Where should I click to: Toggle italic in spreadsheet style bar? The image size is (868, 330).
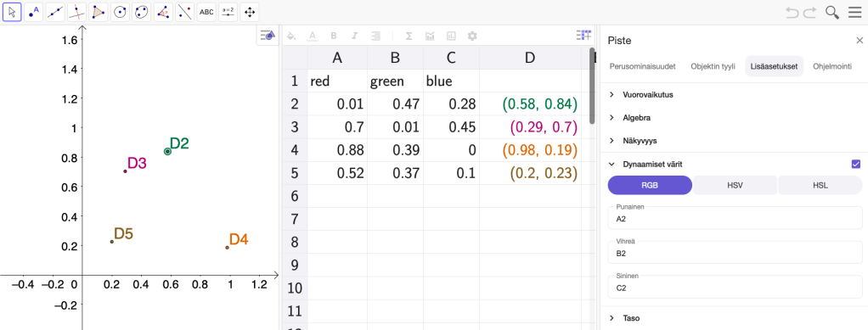pos(354,36)
